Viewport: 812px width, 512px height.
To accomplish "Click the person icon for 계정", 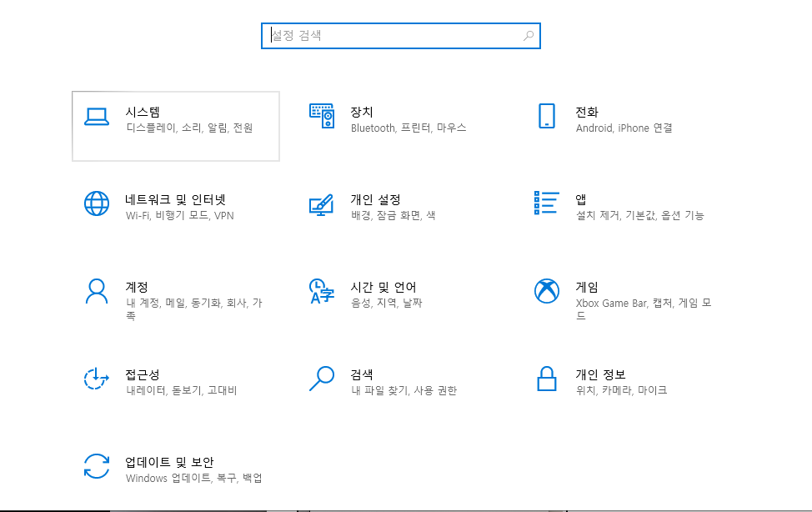I will 97,291.
